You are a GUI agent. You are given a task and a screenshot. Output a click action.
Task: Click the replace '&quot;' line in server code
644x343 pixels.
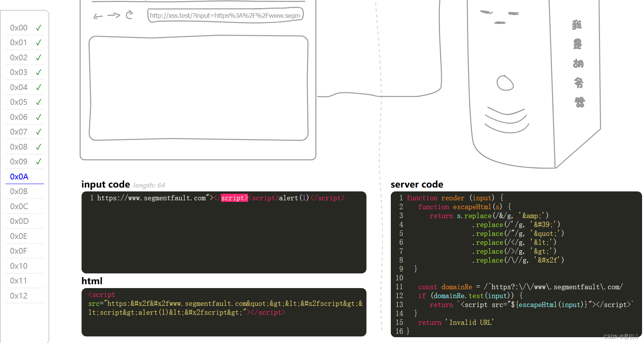click(518, 234)
